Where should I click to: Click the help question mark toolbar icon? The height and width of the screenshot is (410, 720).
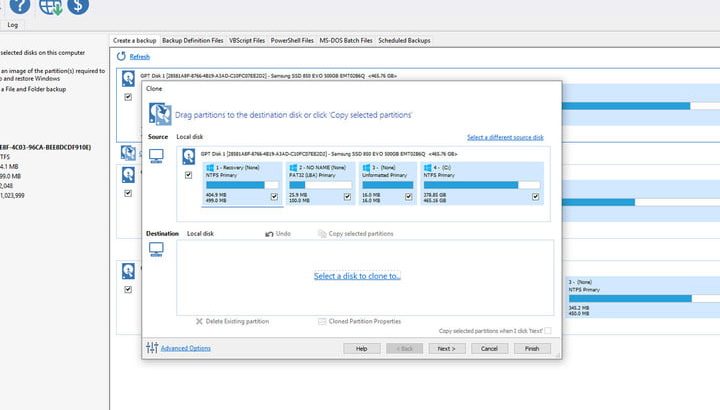coord(21,6)
